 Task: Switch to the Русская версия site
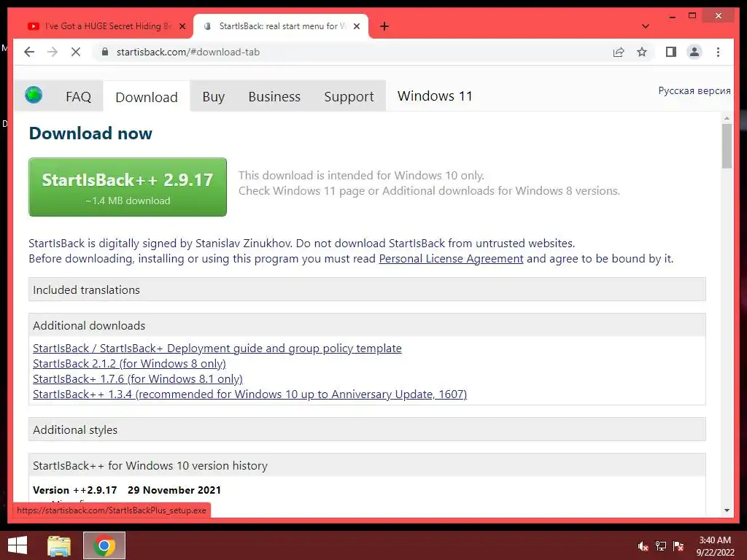coord(694,90)
